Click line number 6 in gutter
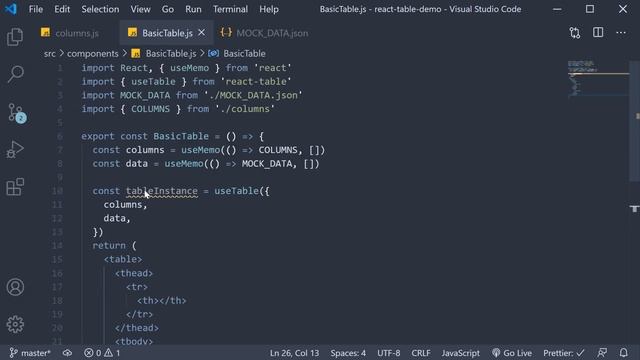The width and height of the screenshot is (640, 360). [x=60, y=136]
